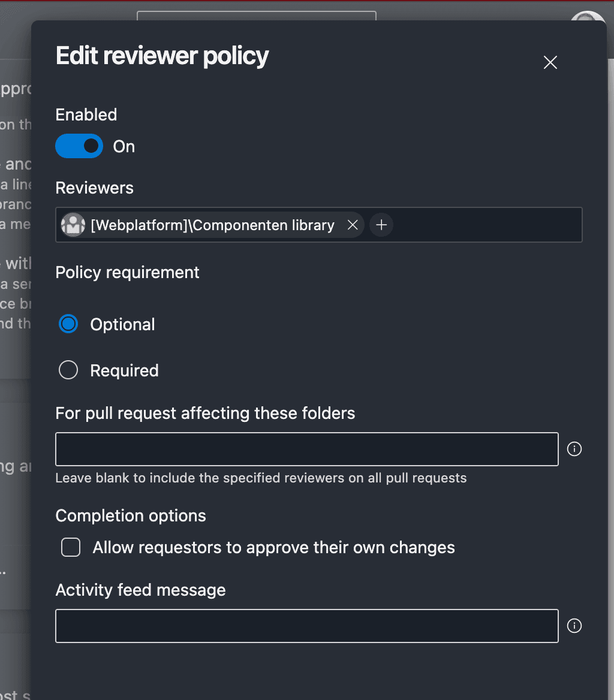This screenshot has width=614, height=700.
Task: Click the Activity feed message field
Action: 306,625
